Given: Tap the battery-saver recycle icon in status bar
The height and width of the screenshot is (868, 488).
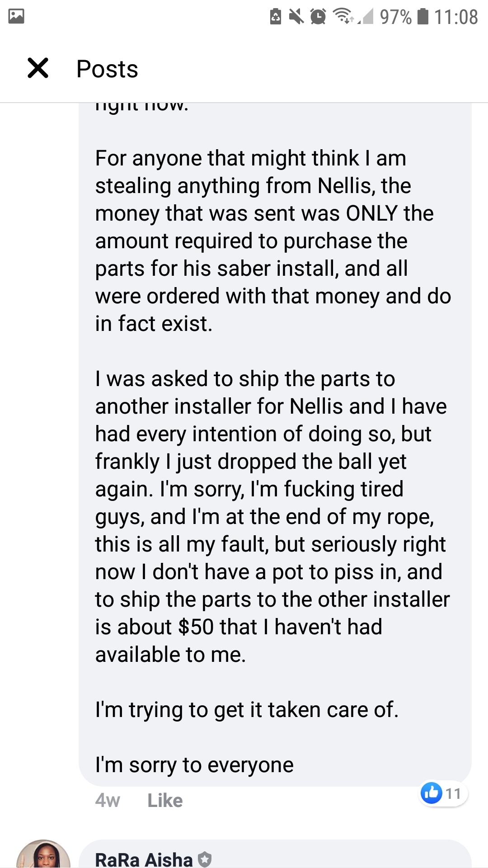Looking at the screenshot, I should point(275,17).
